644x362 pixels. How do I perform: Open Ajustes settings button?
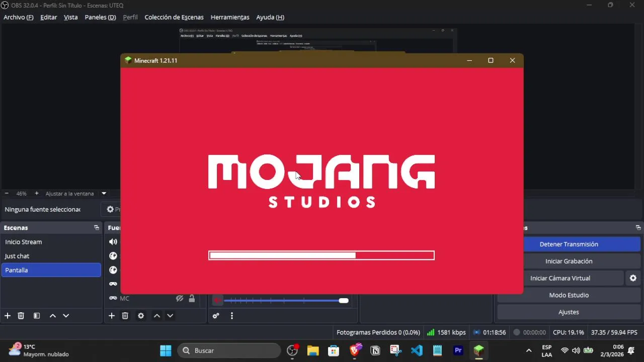click(569, 312)
